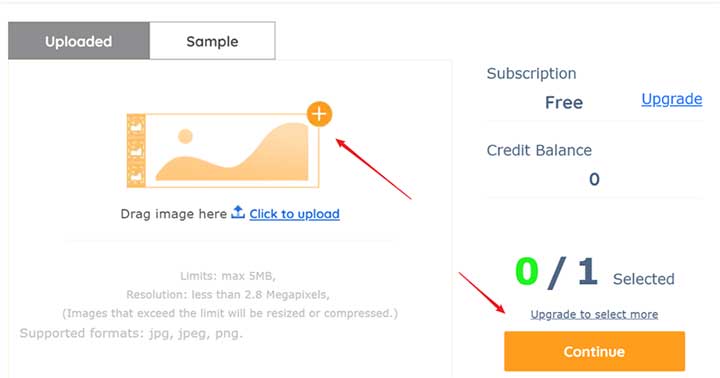Click the bottom filmstrip frame icon
Viewport: 720px width, 378px height.
point(136,175)
